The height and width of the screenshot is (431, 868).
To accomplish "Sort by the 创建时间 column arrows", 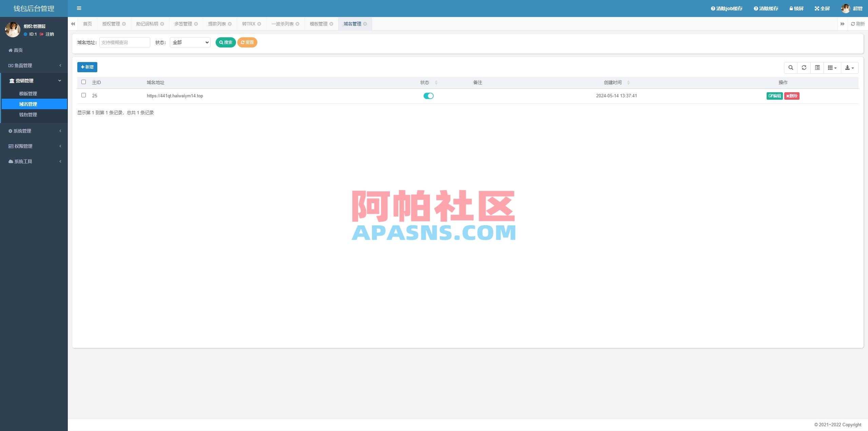I will click(x=628, y=82).
